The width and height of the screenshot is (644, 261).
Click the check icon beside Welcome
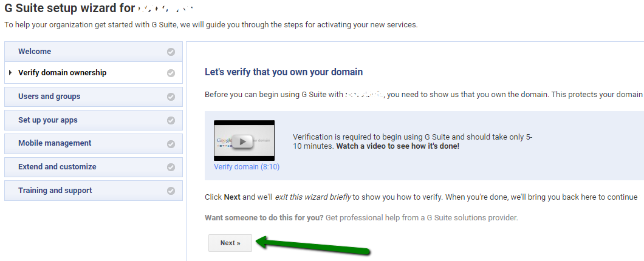171,52
